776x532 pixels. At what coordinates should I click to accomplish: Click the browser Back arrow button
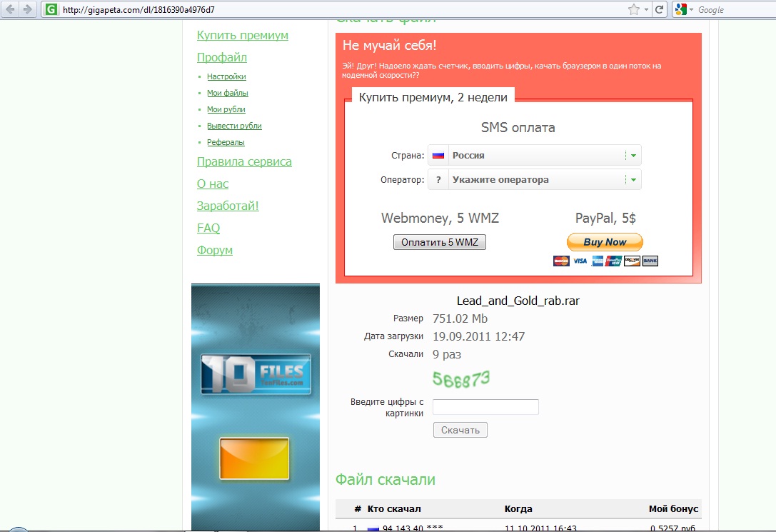tap(11, 9)
